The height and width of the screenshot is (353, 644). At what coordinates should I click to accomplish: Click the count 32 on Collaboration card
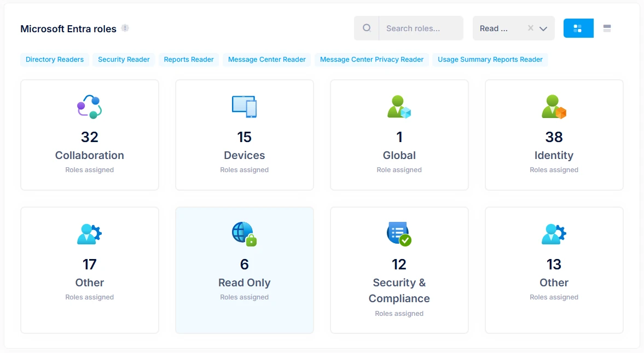click(90, 137)
